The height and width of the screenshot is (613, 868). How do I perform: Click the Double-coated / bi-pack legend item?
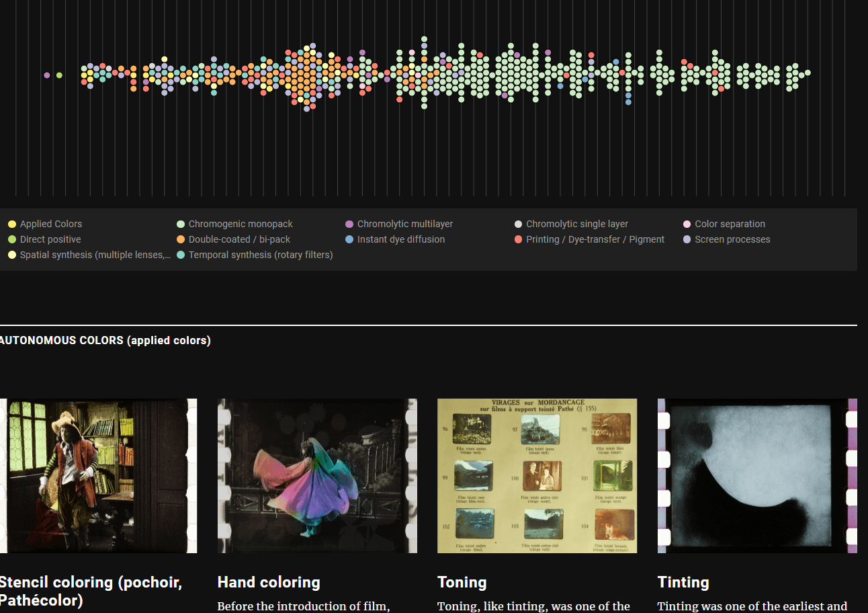233,239
